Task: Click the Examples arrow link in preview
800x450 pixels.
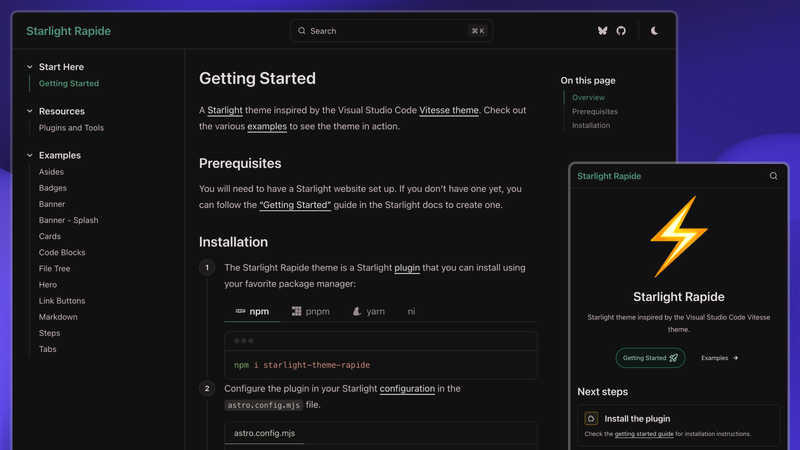Action: pos(719,358)
